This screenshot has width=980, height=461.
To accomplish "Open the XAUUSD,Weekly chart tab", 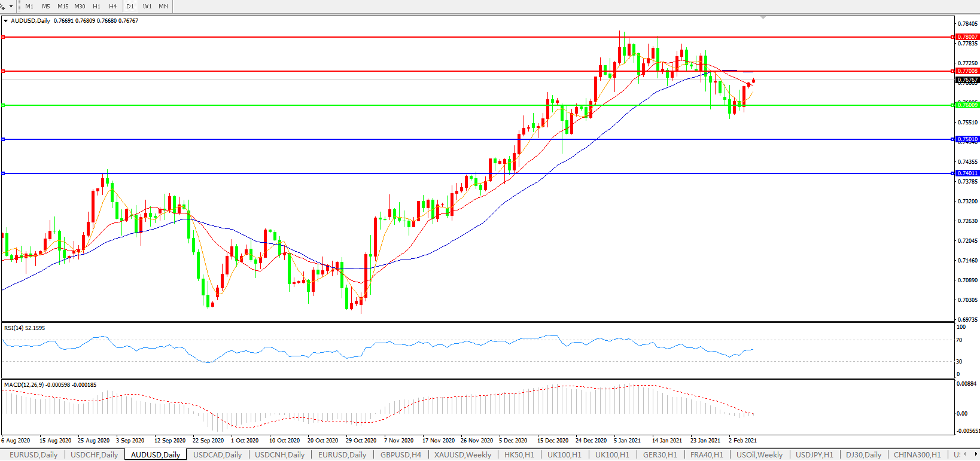I will 462,455.
